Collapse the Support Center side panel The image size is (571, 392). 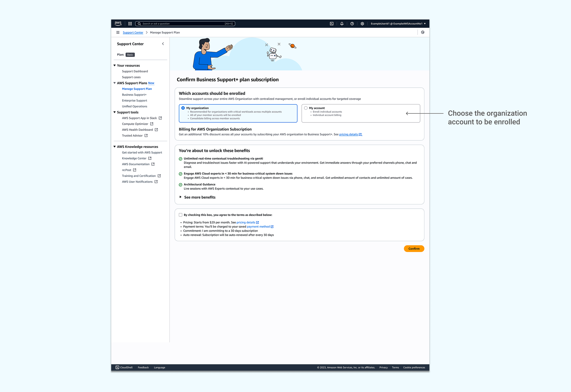coord(163,44)
